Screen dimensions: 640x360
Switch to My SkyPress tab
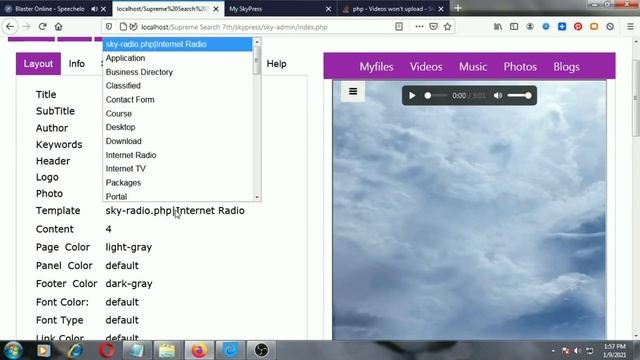pos(280,9)
